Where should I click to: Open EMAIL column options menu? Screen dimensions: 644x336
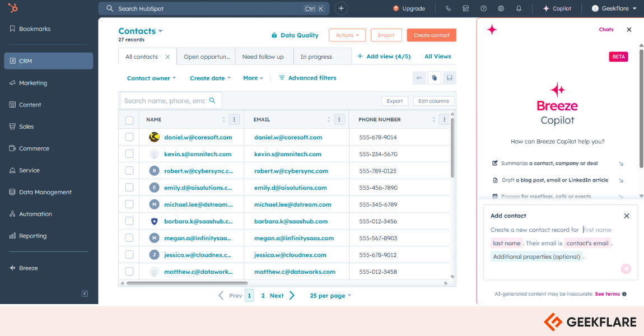pos(339,119)
